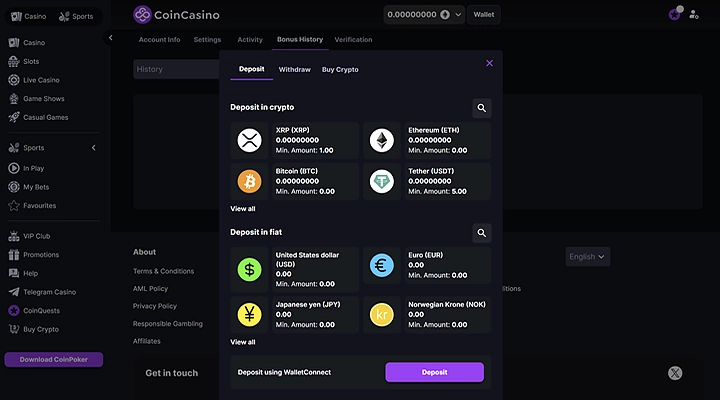This screenshot has height=400, width=720.
Task: Choose Bitcoin (BTC) deposit option
Action: pyautogui.click(x=295, y=181)
